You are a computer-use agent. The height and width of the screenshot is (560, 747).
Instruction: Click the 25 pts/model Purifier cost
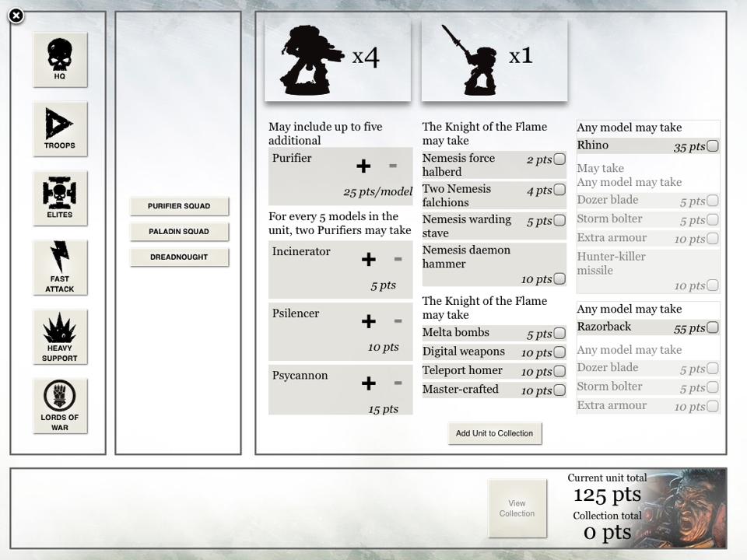[378, 192]
